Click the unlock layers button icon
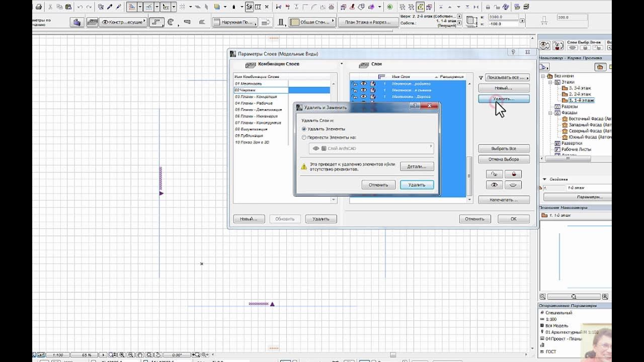644x362 pixels. (494, 174)
